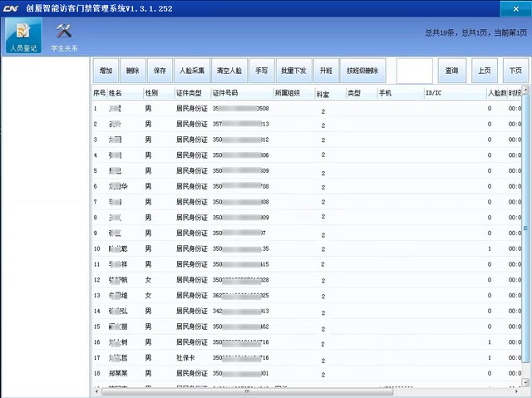This screenshot has height=398, width=532.
Task: Click the 批量下发 batch send button
Action: click(x=293, y=71)
